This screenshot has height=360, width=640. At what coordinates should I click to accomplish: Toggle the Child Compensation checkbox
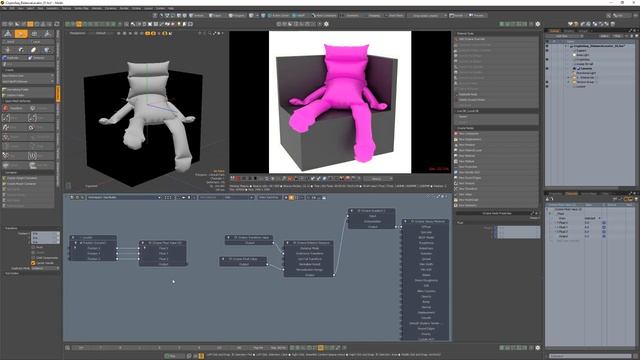pos(33,258)
